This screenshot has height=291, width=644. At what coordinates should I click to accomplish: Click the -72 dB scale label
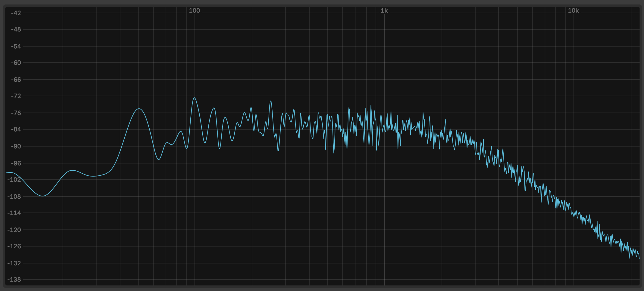[x=16, y=96]
